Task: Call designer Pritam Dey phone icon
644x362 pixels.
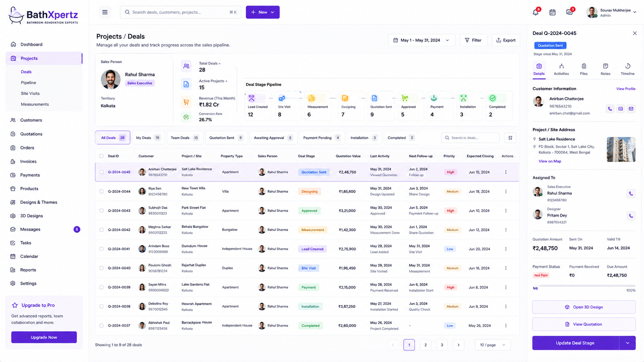Action: point(631,216)
